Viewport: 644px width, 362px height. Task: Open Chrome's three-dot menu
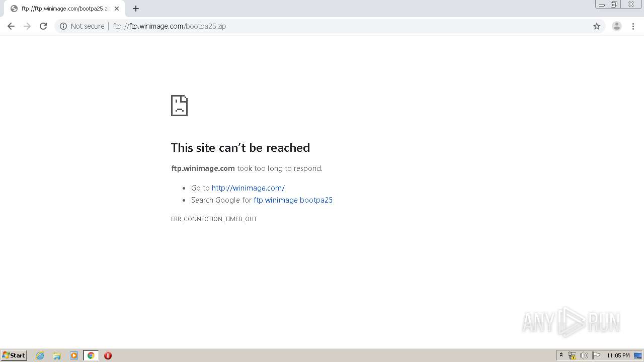(x=633, y=26)
